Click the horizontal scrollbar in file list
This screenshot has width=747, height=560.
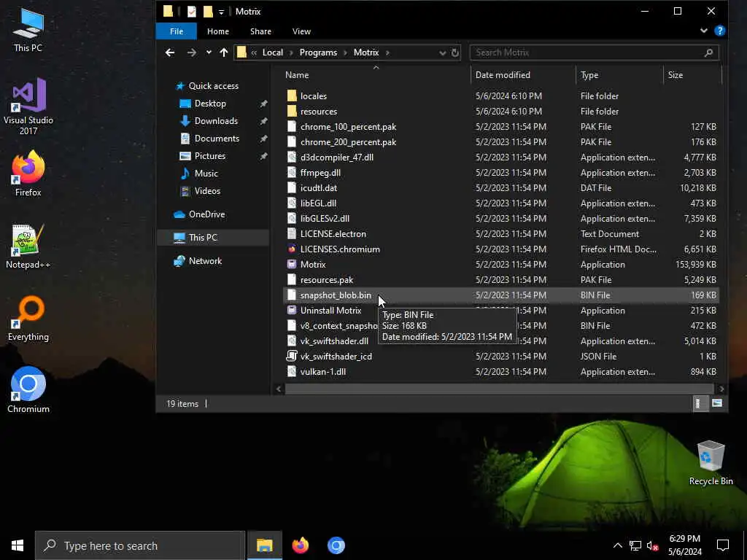pyautogui.click(x=499, y=389)
